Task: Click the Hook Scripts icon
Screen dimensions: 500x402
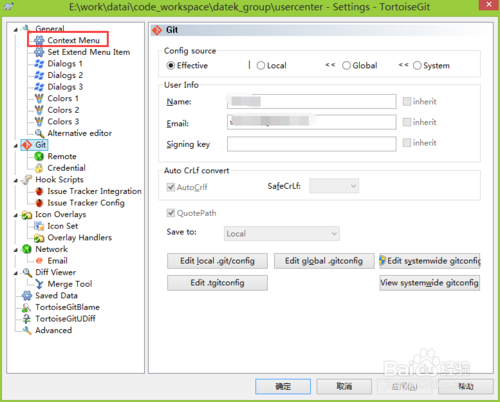Action: tap(27, 180)
